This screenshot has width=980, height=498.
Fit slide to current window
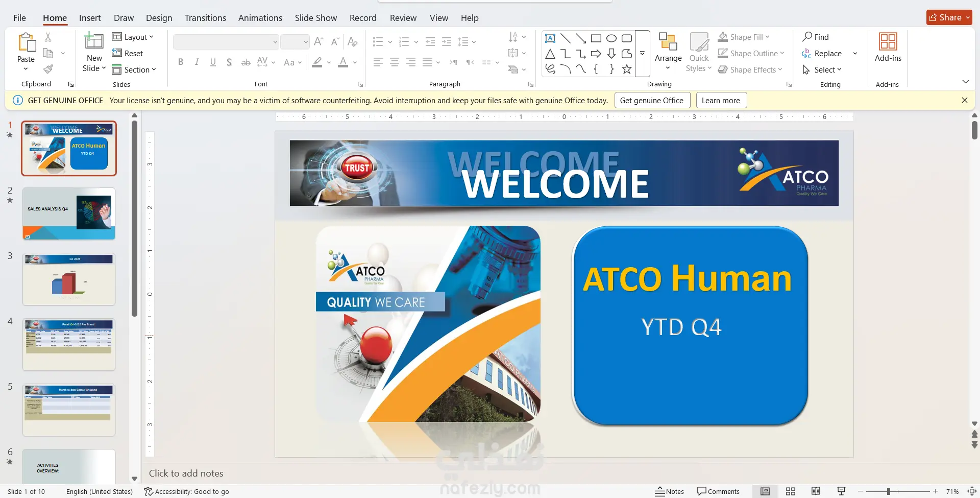972,491
